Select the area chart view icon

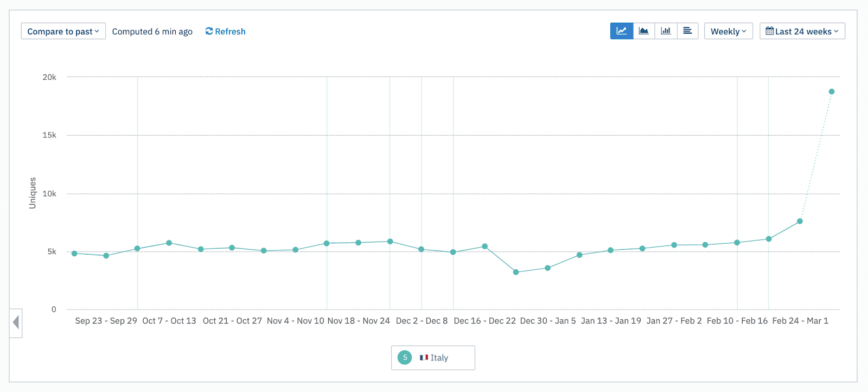click(644, 31)
